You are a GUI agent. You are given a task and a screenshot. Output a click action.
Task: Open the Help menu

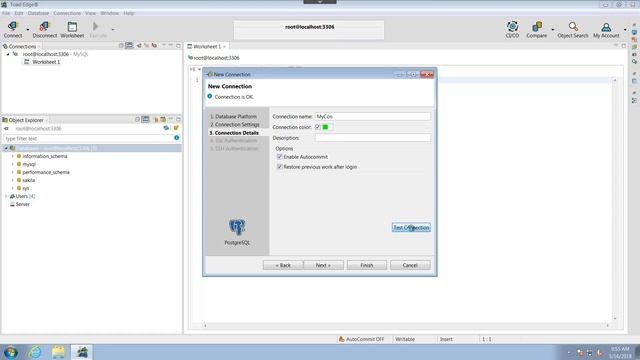click(129, 13)
